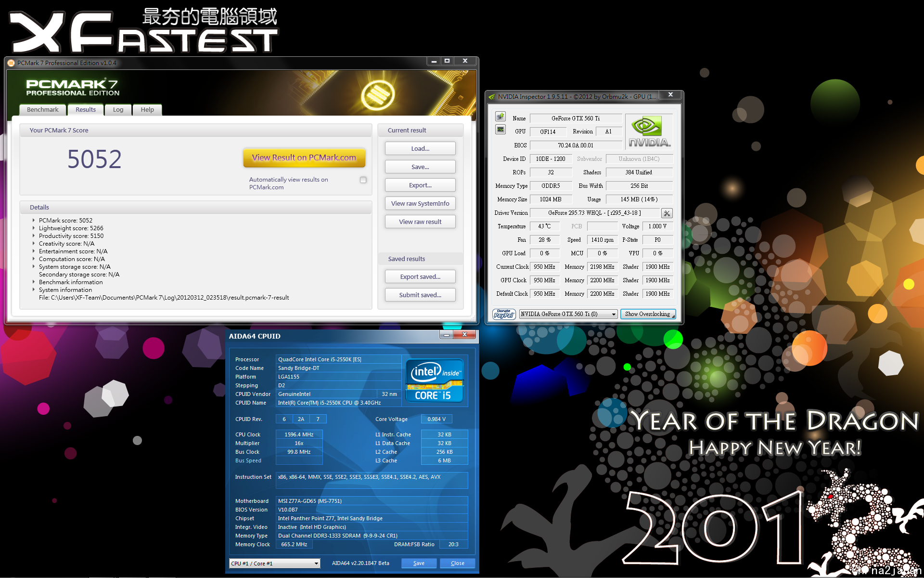Screen dimensions: 924x578
Task: Click the result file path text
Action: point(164,298)
